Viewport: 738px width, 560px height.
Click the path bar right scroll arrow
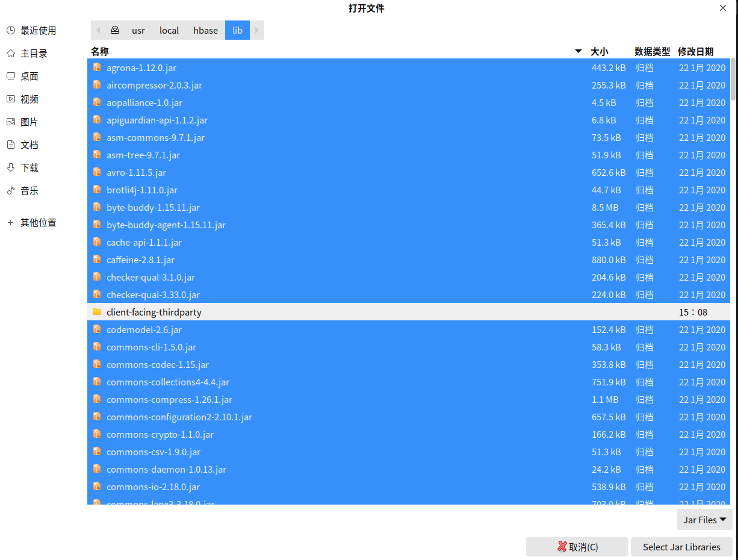tap(257, 30)
